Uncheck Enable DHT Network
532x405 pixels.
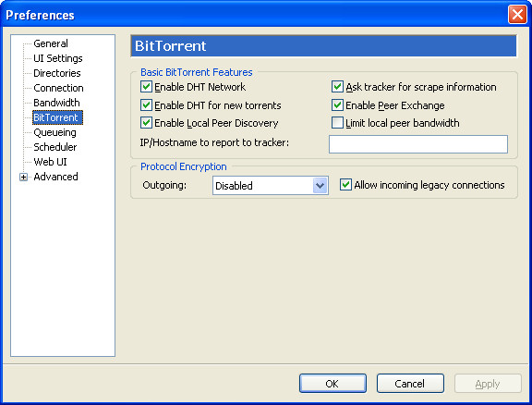pyautogui.click(x=146, y=87)
